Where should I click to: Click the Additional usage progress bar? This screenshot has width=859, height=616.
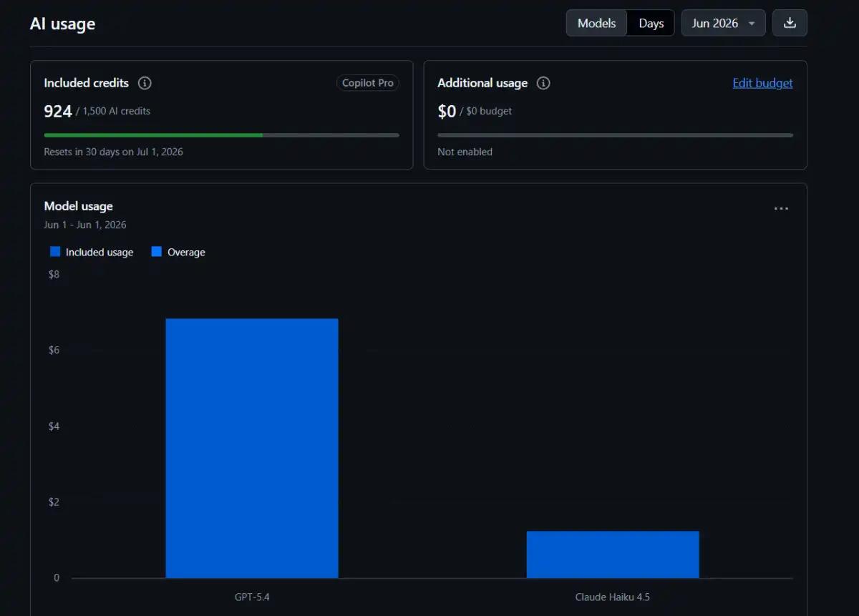click(x=615, y=135)
